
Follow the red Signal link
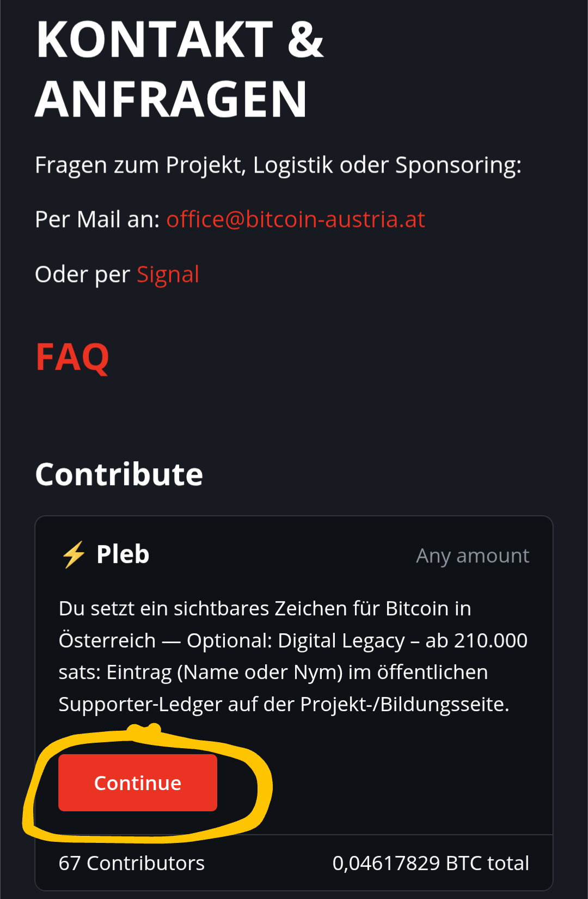[168, 274]
